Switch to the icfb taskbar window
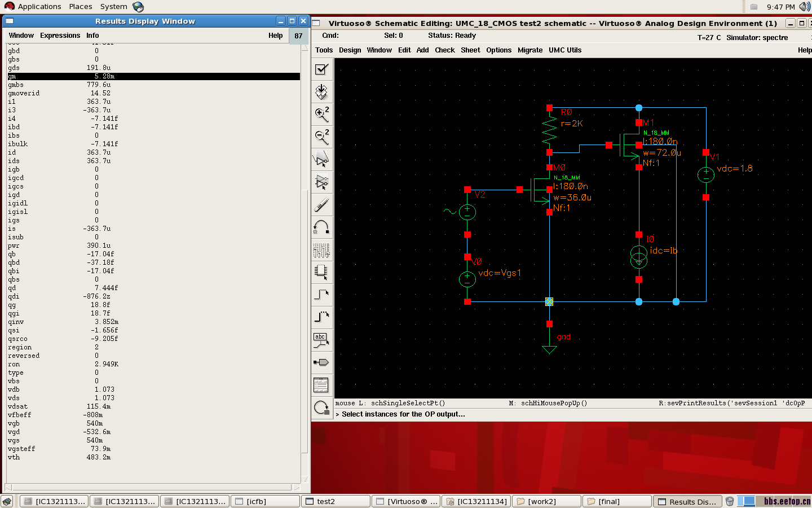 [x=264, y=501]
